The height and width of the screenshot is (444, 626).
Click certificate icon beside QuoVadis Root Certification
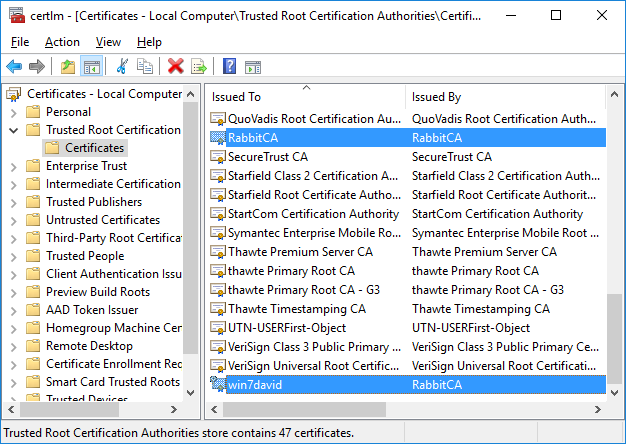coord(218,119)
